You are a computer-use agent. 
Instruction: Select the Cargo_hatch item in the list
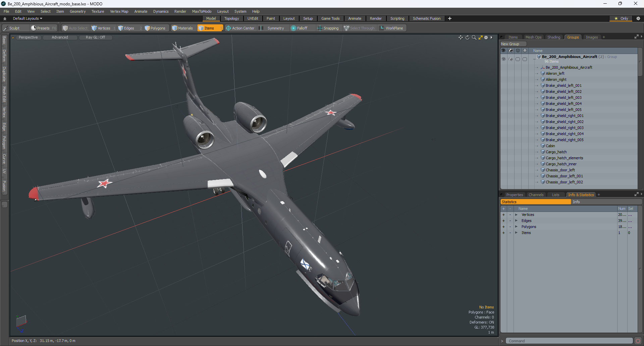(556, 152)
